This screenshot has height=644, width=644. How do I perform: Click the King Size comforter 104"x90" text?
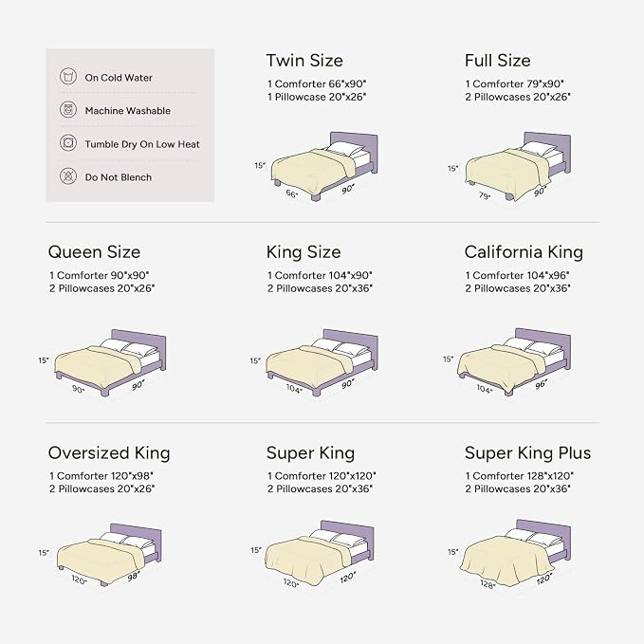click(x=320, y=275)
